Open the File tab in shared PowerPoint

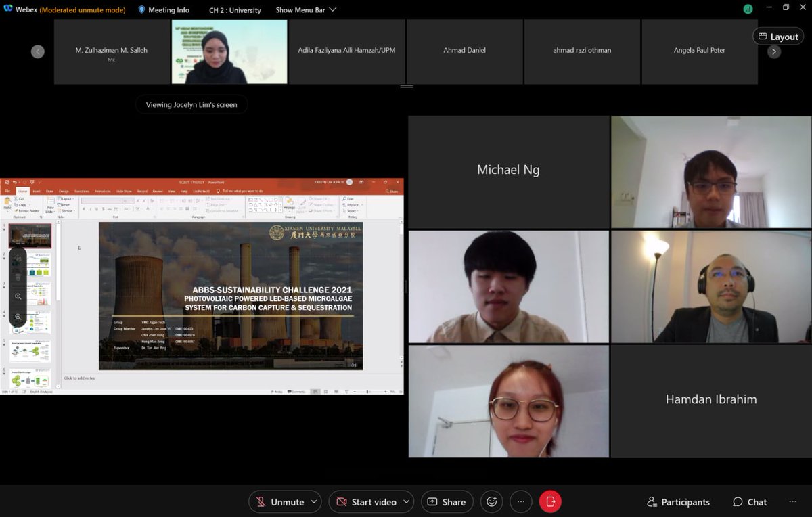(7, 191)
